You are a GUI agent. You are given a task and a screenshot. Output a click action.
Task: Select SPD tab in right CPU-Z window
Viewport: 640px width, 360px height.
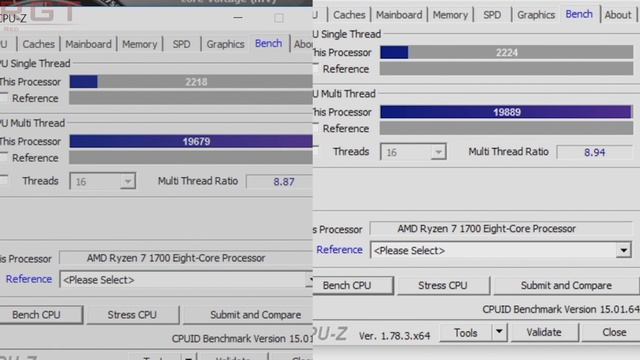[x=492, y=15]
